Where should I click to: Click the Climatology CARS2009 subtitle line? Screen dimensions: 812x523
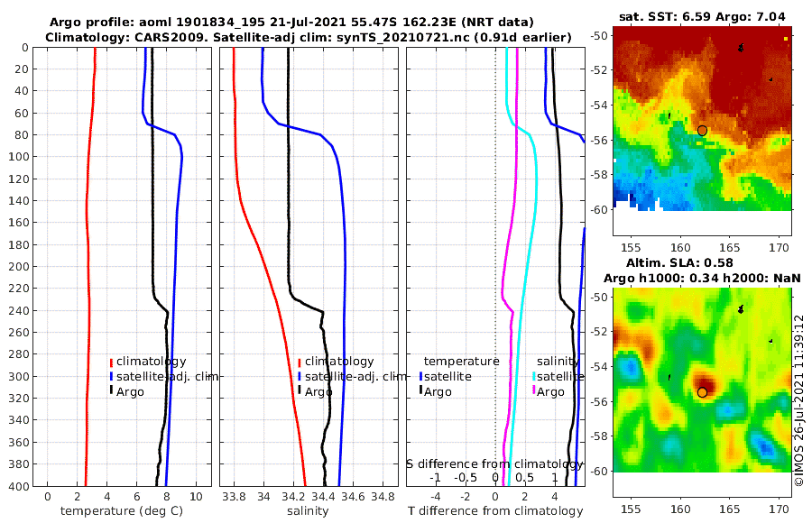pyautogui.click(x=309, y=37)
